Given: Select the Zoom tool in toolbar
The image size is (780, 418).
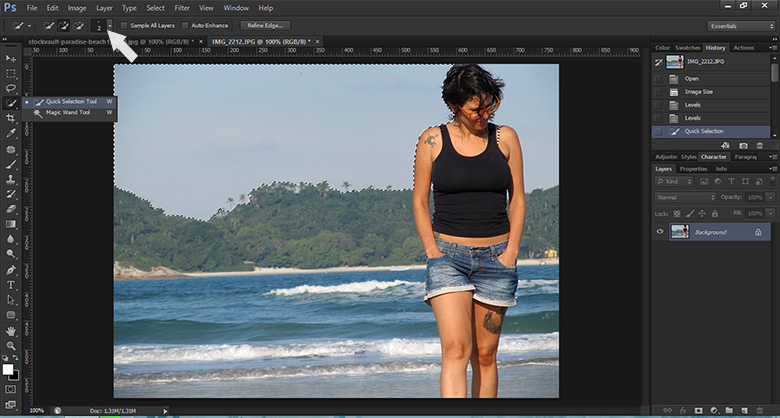Looking at the screenshot, I should click(11, 344).
